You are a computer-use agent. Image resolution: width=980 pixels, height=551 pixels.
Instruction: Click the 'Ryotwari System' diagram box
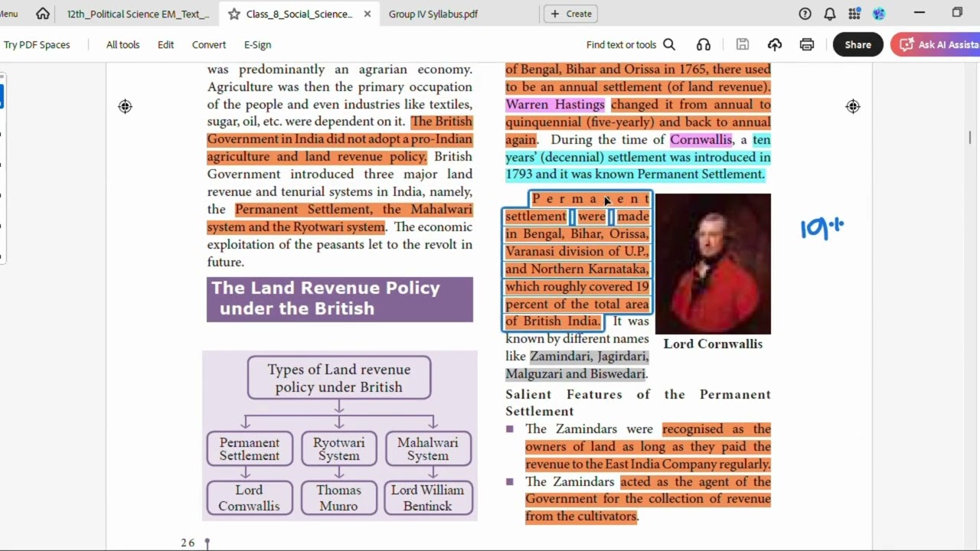tap(339, 449)
